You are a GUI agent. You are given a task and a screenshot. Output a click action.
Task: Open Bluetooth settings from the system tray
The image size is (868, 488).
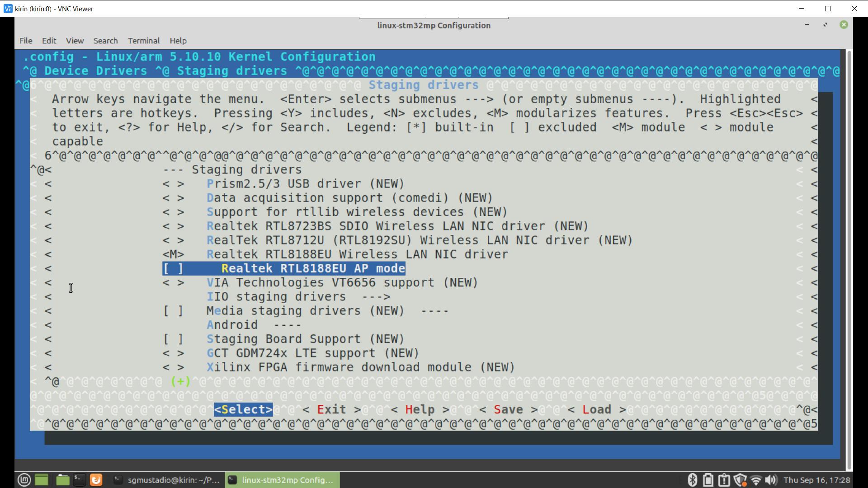[x=692, y=480]
